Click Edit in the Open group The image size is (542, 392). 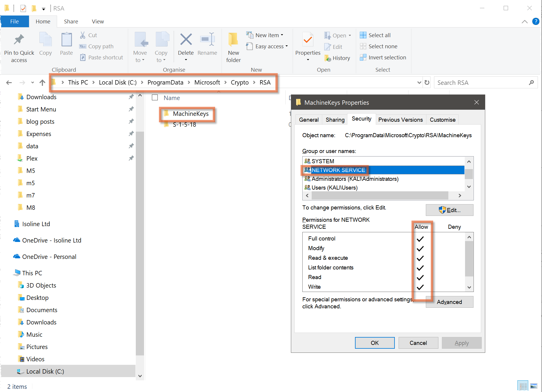333,47
